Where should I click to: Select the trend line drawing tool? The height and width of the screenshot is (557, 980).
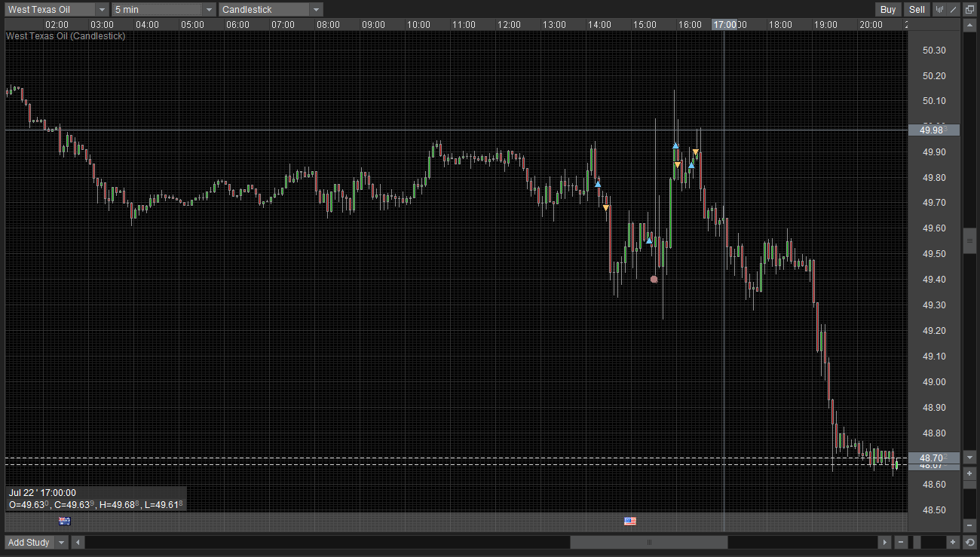pyautogui.click(x=954, y=10)
